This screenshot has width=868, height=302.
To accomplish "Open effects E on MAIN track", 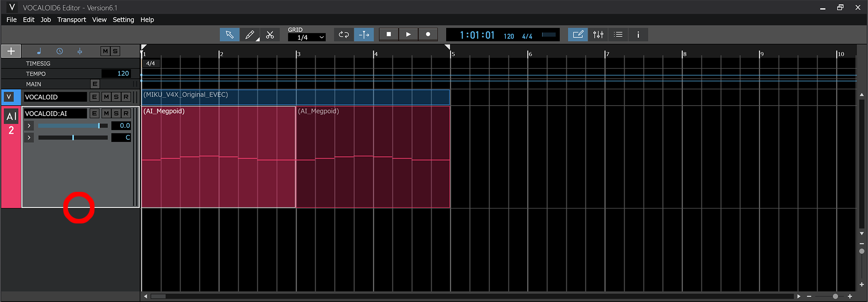I will click(x=94, y=84).
